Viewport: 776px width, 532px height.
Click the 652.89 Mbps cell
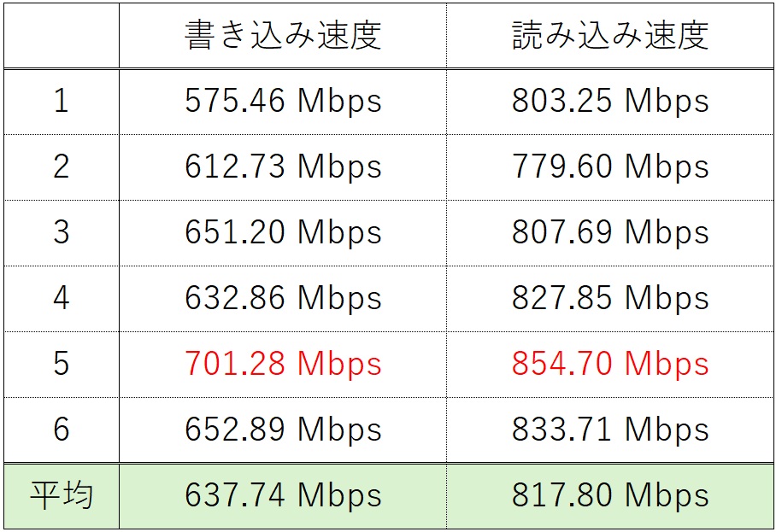tap(283, 430)
